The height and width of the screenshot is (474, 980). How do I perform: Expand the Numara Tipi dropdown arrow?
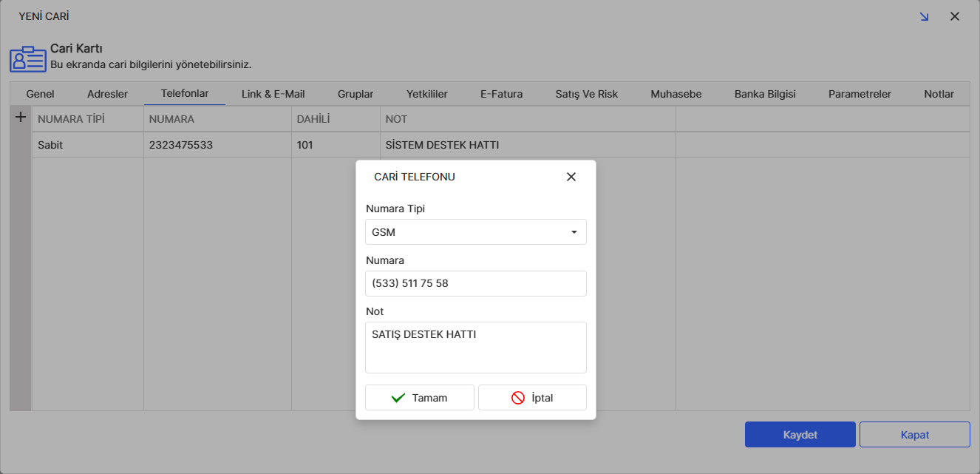click(574, 232)
